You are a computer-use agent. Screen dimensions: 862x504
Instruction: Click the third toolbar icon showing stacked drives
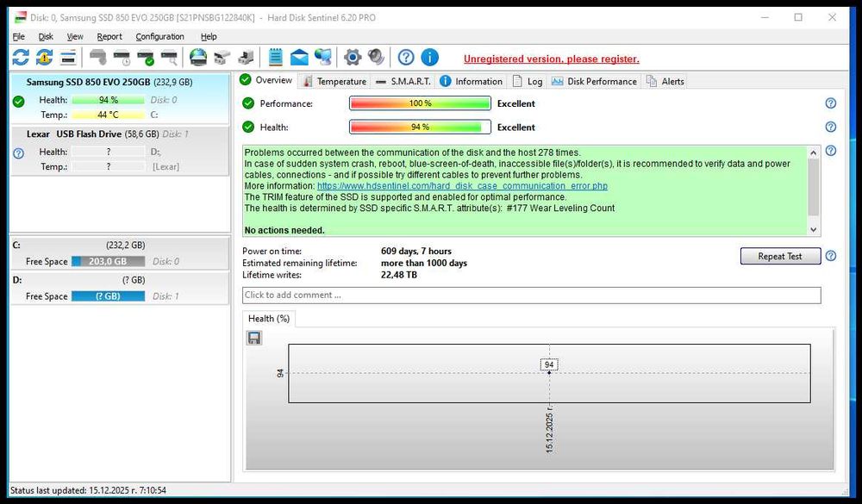67,57
